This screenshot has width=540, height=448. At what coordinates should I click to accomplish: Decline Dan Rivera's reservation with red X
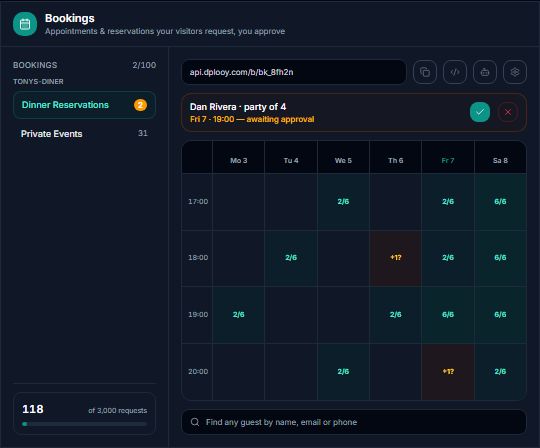508,112
